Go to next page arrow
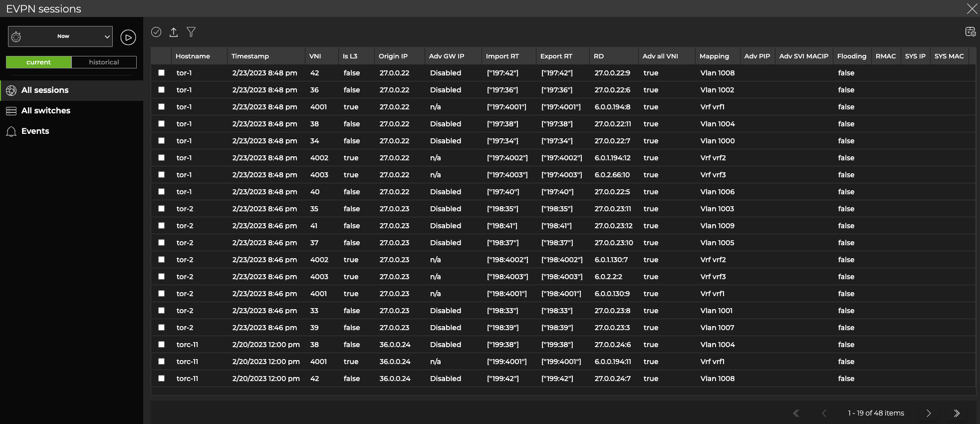 (928, 413)
